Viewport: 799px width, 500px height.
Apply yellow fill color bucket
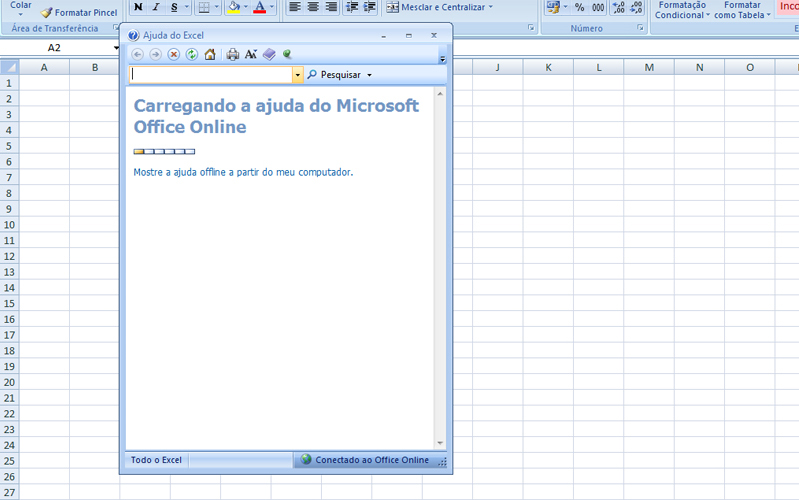234,7
